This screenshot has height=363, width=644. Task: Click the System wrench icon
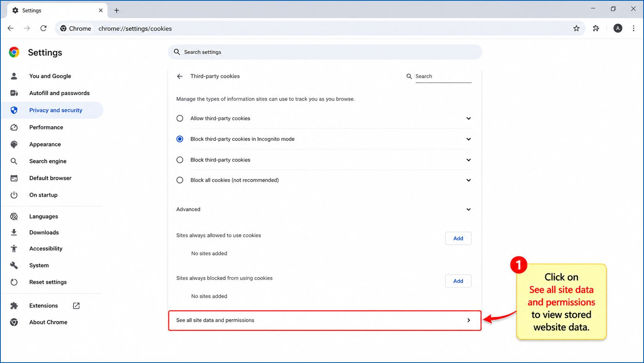point(14,265)
